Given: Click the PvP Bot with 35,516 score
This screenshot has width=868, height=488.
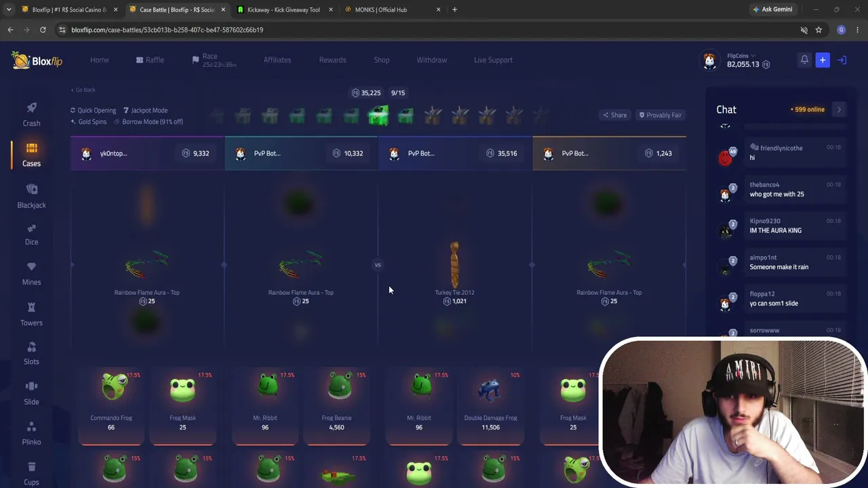Looking at the screenshot, I should (x=455, y=153).
